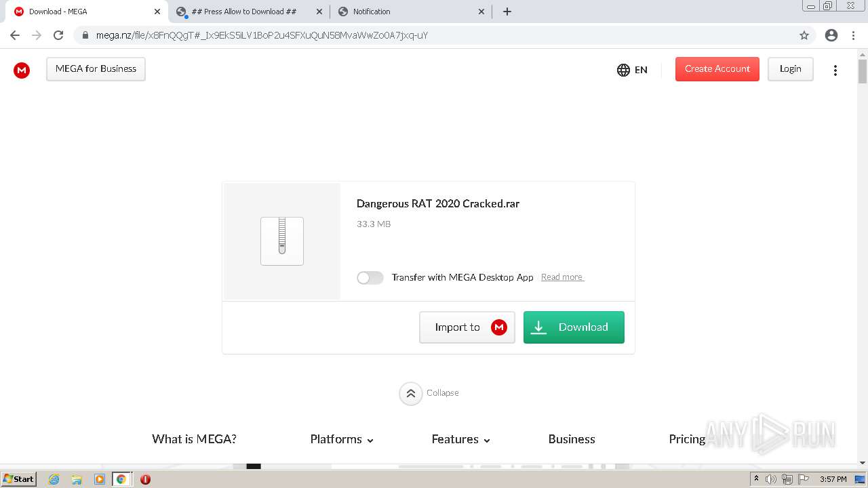Show hidden tray icons
868x488 pixels.
756,479
